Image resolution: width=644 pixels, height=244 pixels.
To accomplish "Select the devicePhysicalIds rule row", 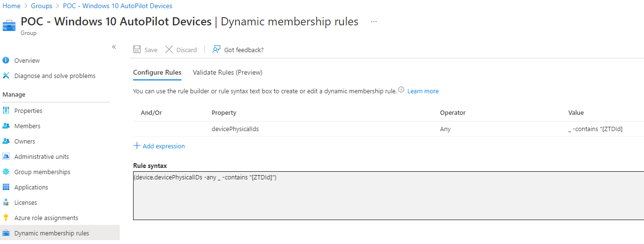I will (388, 129).
